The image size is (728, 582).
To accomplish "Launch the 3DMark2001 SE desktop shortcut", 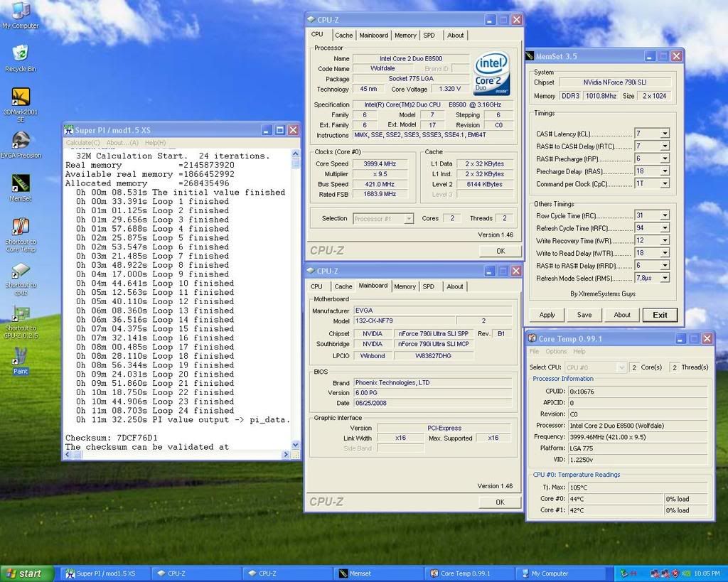I will 21,105.
